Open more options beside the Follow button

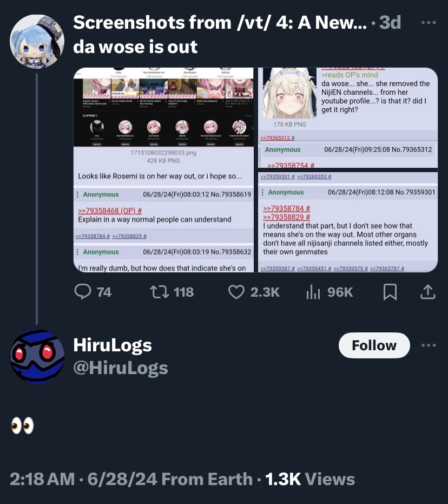point(429,345)
